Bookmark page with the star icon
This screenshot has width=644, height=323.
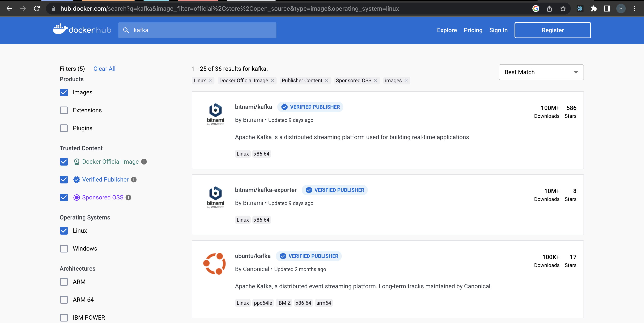click(563, 9)
